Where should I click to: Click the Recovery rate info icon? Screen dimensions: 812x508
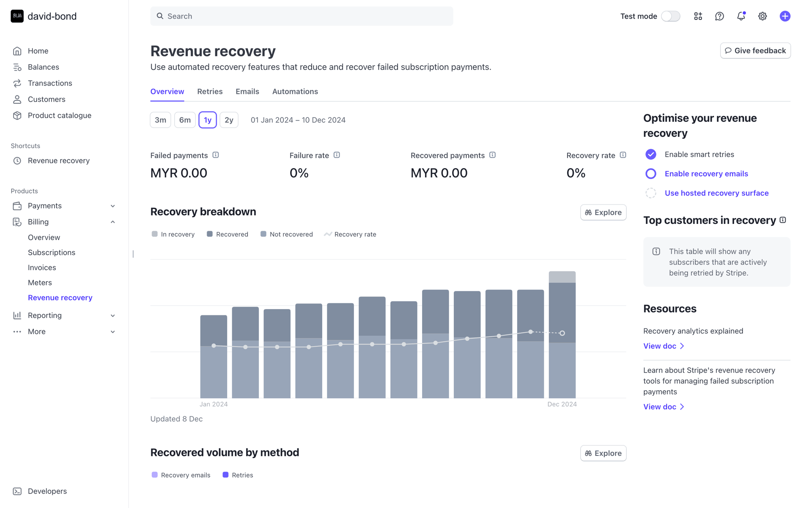[623, 155]
